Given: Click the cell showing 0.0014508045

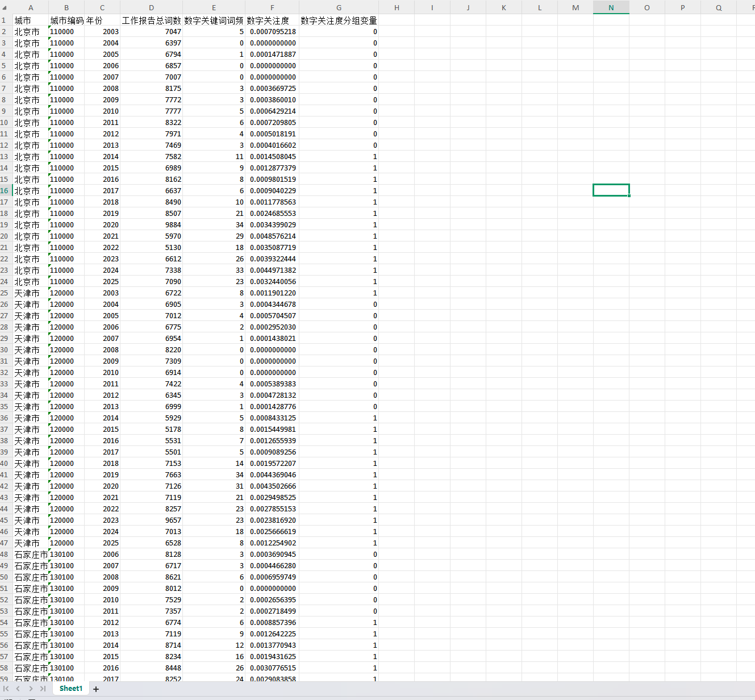Looking at the screenshot, I should click(x=273, y=157).
